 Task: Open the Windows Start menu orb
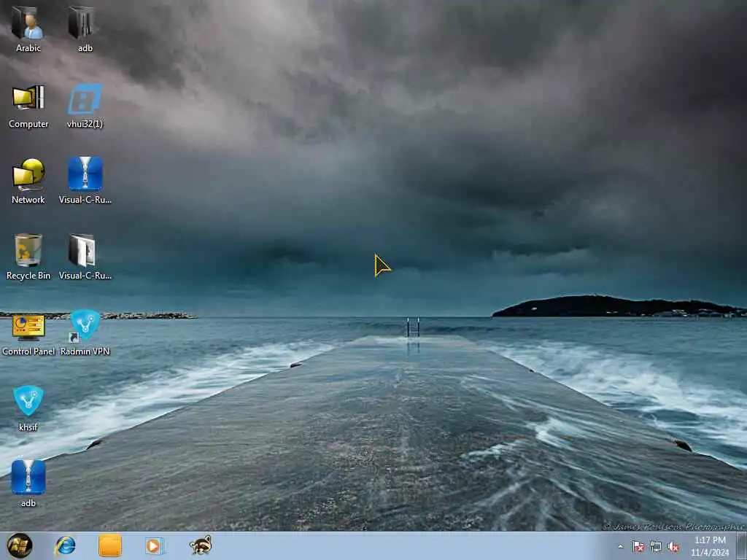20,545
